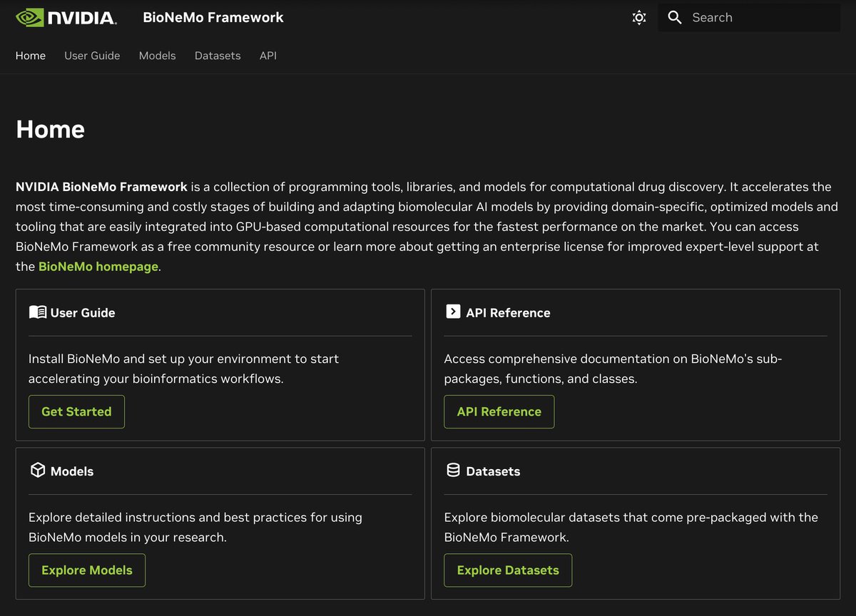Screen dimensions: 856x616
Task: Click the Explore Models button
Action: point(87,570)
